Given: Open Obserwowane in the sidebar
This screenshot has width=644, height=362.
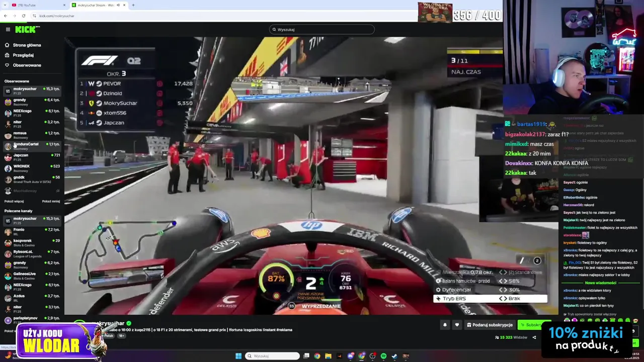Looking at the screenshot, I should tap(27, 65).
